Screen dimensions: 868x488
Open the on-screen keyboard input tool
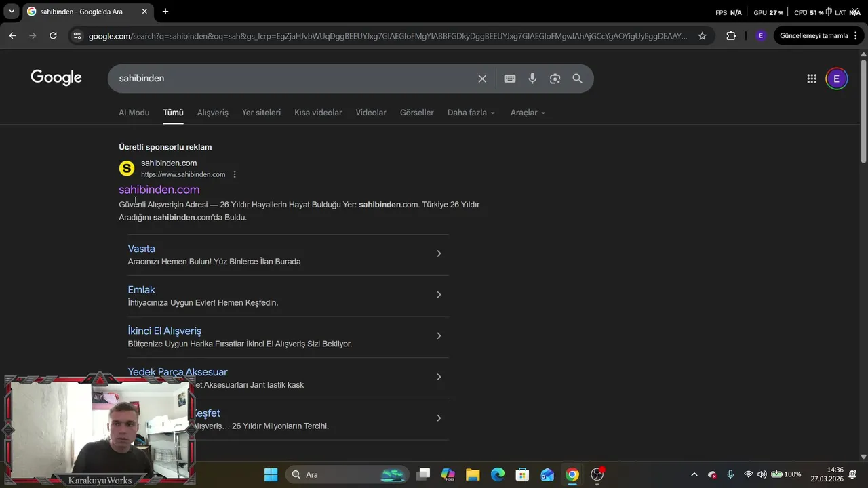coord(510,79)
